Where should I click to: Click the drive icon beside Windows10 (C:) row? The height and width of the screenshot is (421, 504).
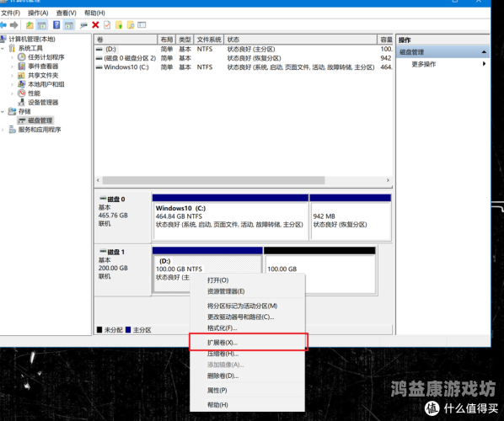(x=99, y=67)
